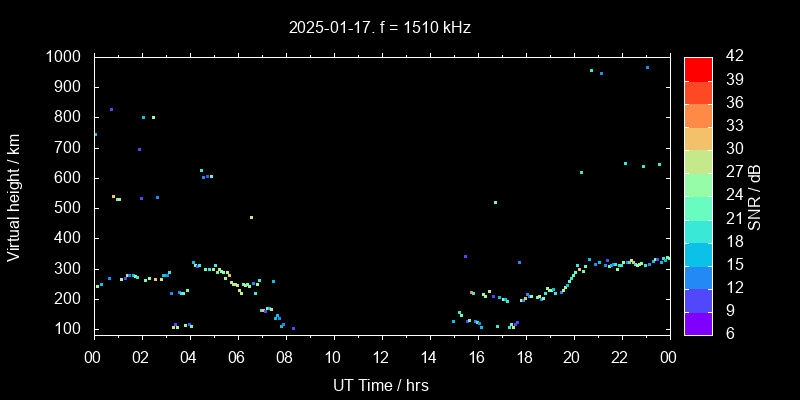Select the orange 33–36 dB colorbar swatch
The image size is (800, 400).
[x=698, y=114]
